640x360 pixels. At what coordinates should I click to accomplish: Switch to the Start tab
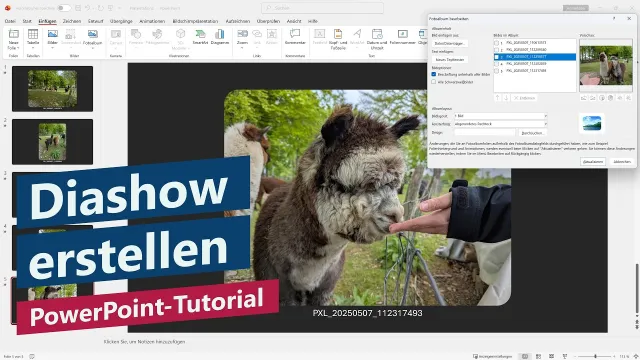point(27,21)
